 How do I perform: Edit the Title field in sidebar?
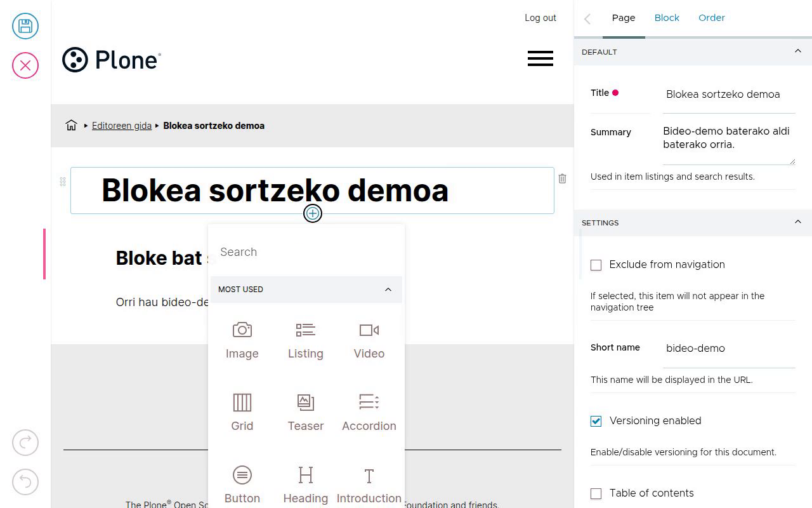click(729, 94)
